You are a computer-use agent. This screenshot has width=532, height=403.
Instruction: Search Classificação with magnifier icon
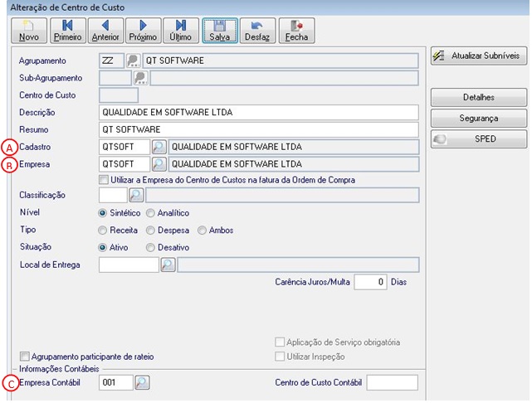point(136,195)
